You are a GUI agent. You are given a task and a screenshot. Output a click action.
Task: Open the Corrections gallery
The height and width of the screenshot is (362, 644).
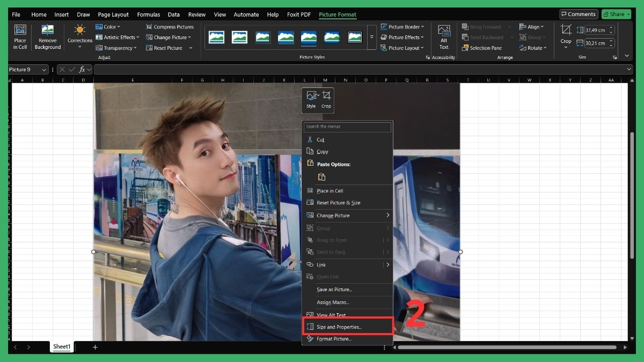tap(79, 38)
